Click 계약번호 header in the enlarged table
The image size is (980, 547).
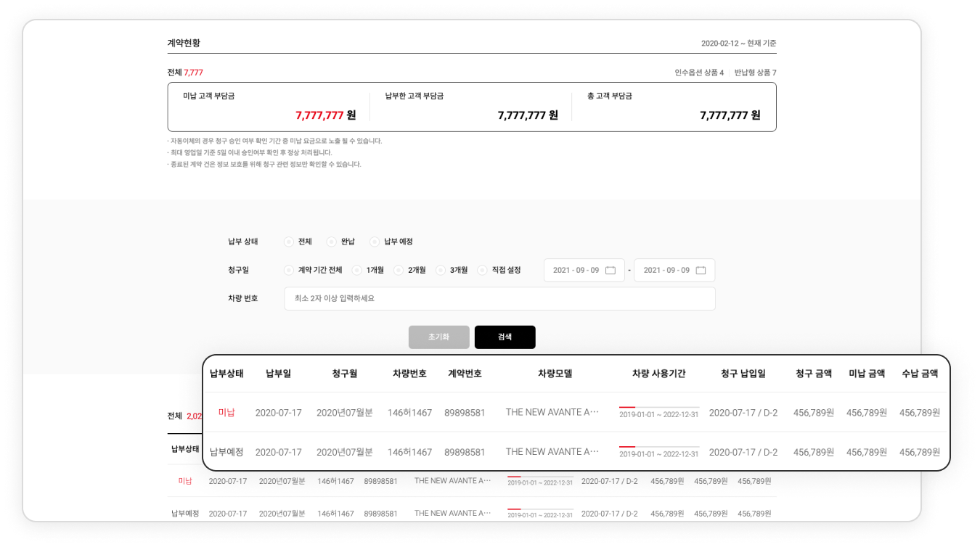pos(465,374)
